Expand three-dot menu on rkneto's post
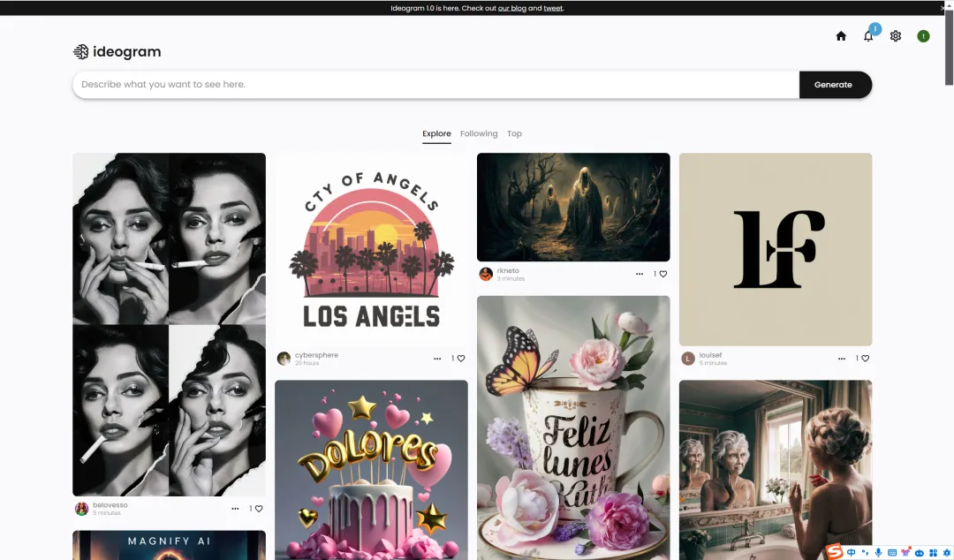 (x=640, y=275)
